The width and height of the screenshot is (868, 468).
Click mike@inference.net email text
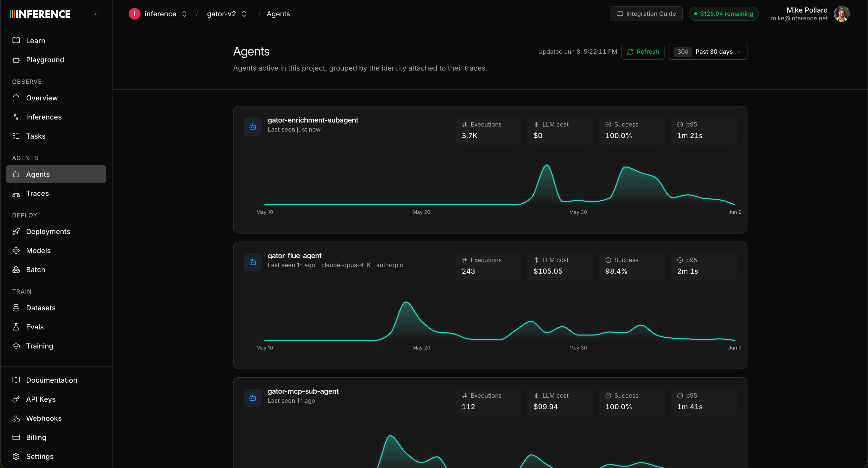[799, 18]
